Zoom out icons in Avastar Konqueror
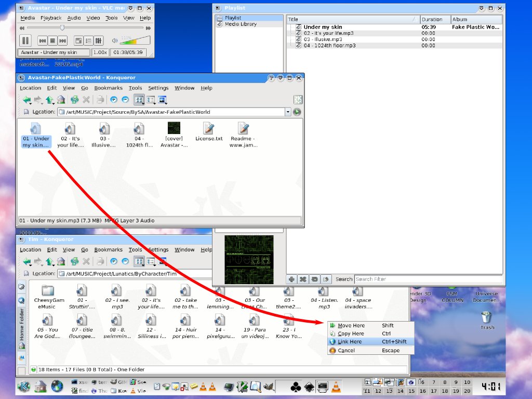This screenshot has height=399, width=532. pyautogui.click(x=125, y=100)
